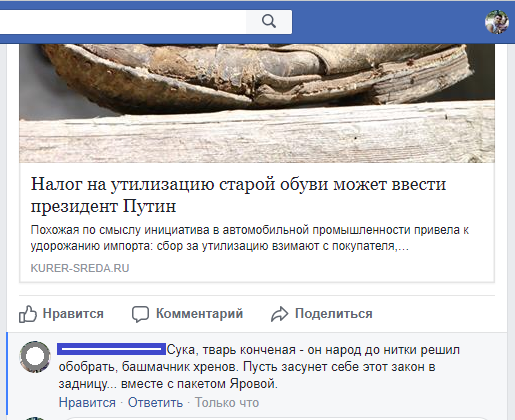
Task: Click the Только что comment timestamp
Action: coord(227,403)
